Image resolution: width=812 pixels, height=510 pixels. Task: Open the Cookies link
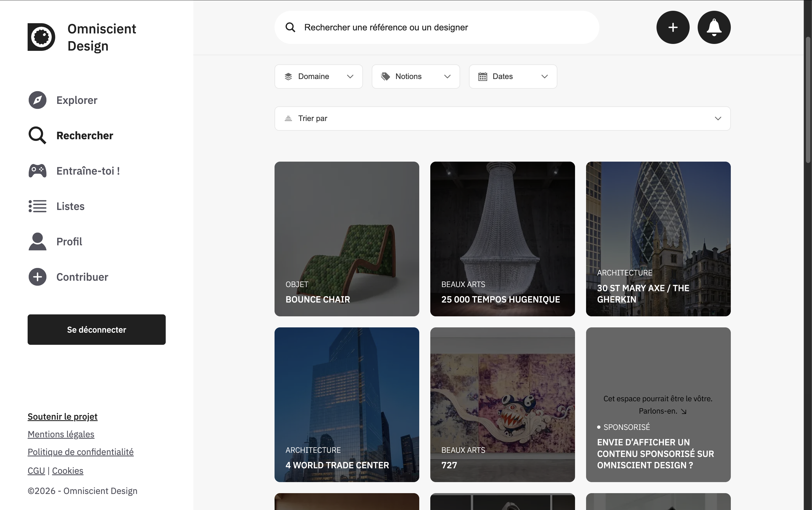click(x=67, y=470)
